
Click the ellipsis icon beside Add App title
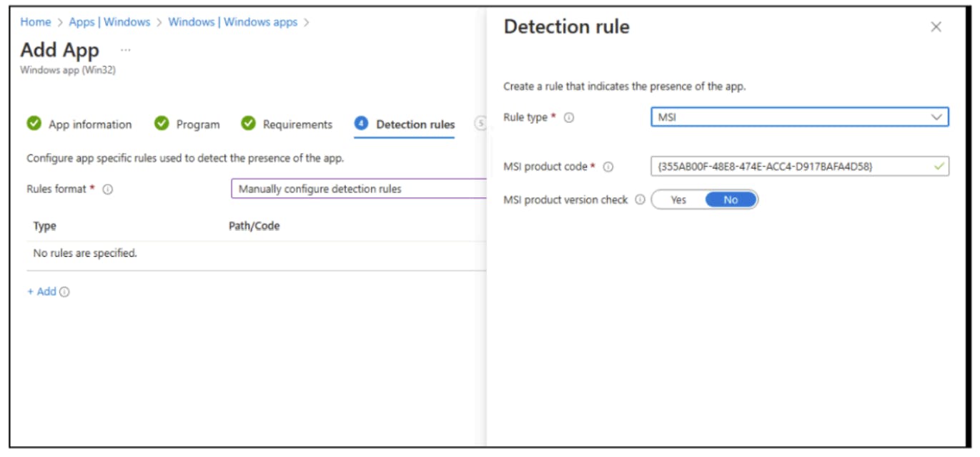pyautogui.click(x=126, y=50)
